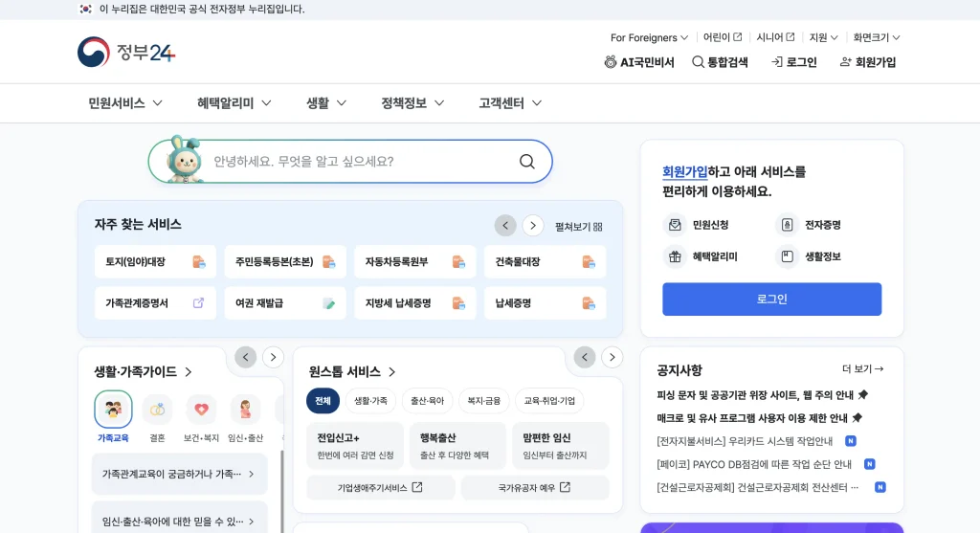Open the 맘편한 임신 service card
The height and width of the screenshot is (533, 980).
point(560,446)
